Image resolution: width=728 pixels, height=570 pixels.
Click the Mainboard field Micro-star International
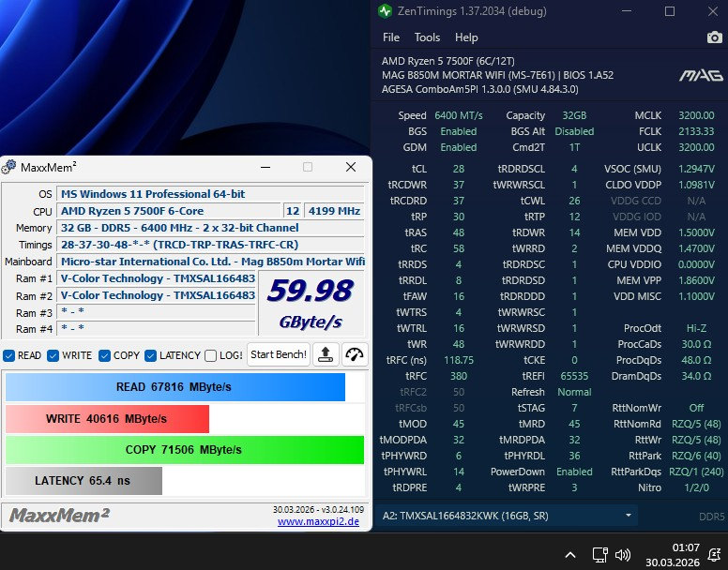pos(210,262)
